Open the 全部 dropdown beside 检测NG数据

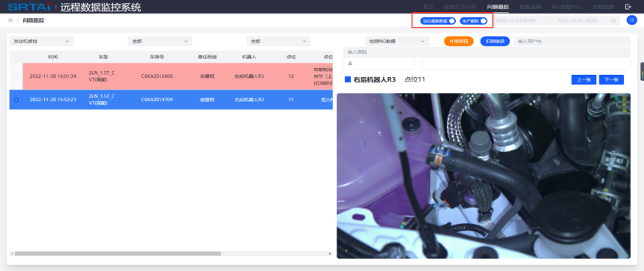(278, 41)
